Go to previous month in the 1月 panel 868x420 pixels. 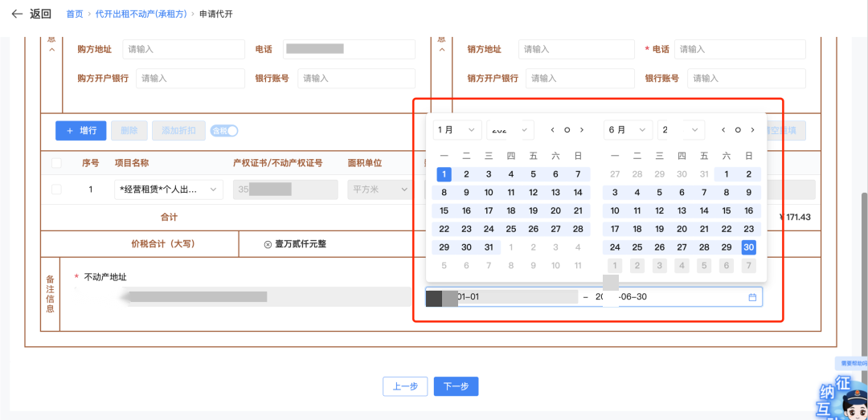coord(552,130)
